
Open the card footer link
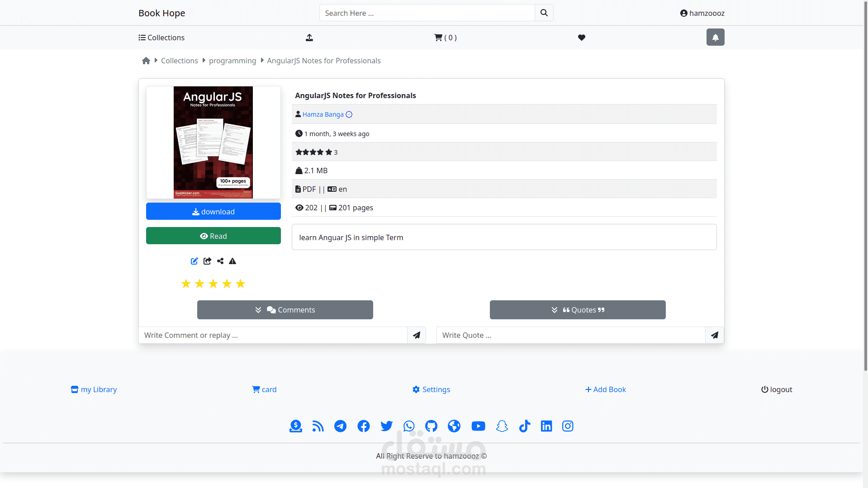[x=265, y=389]
